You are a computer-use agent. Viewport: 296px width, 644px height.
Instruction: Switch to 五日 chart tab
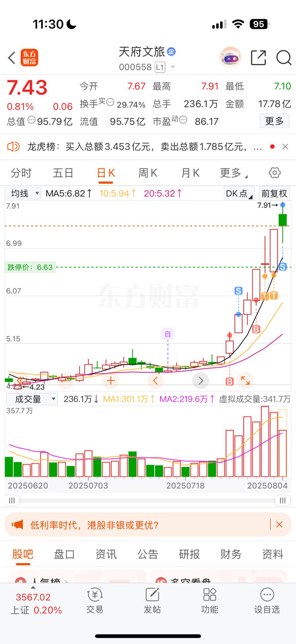(63, 173)
